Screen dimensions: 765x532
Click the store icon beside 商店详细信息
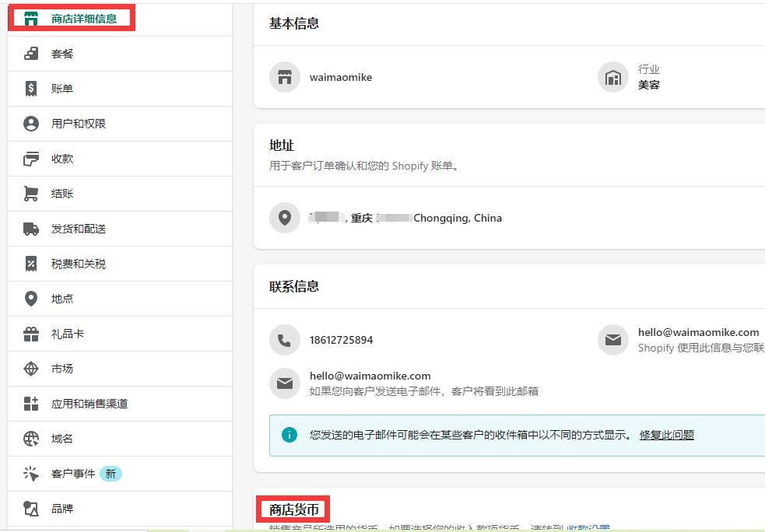click(31, 19)
